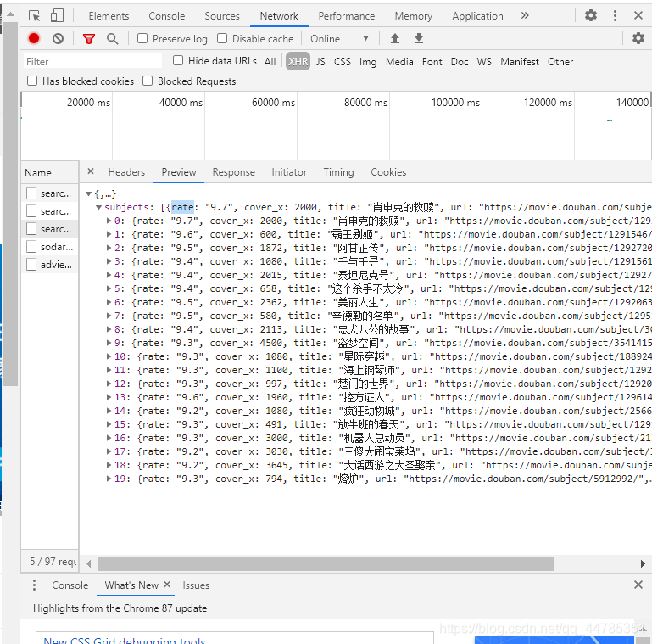Image resolution: width=652 pixels, height=644 pixels.
Task: Tick checkbox of advie... request
Action: point(31,265)
